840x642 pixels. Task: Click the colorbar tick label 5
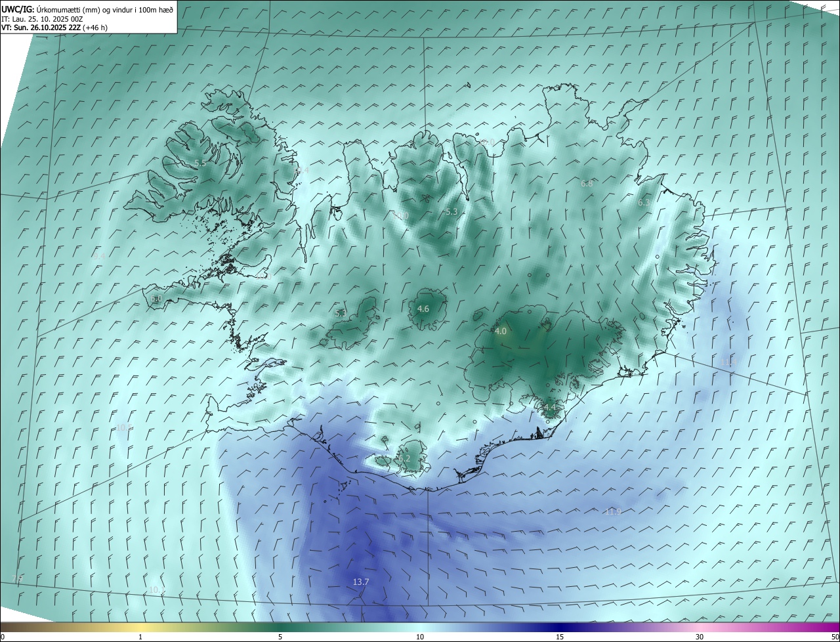tap(280, 637)
